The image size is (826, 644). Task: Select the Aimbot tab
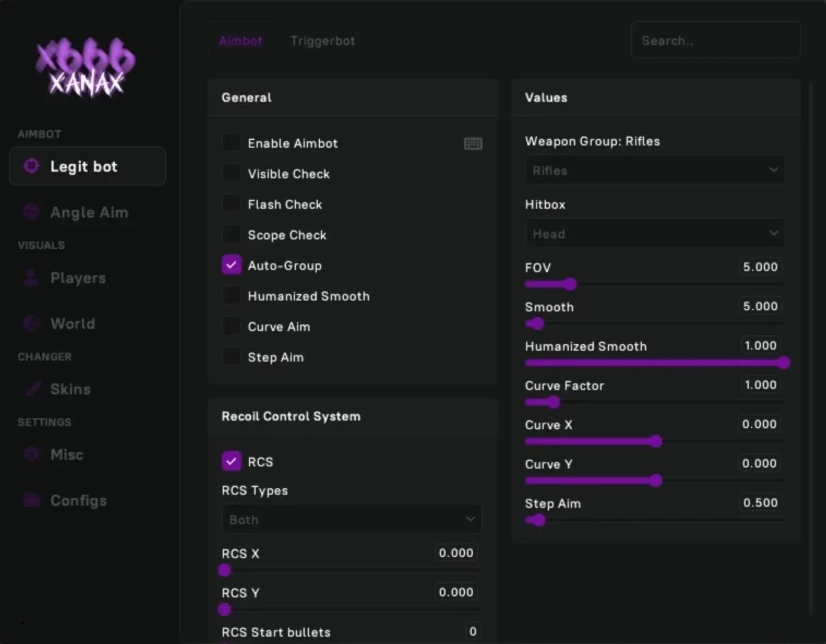click(x=241, y=41)
